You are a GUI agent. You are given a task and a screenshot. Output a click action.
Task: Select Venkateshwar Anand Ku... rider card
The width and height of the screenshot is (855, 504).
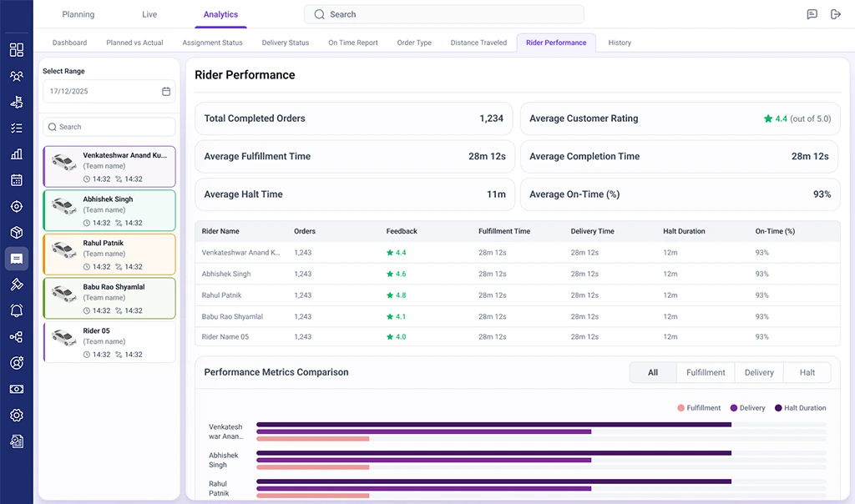click(x=109, y=167)
